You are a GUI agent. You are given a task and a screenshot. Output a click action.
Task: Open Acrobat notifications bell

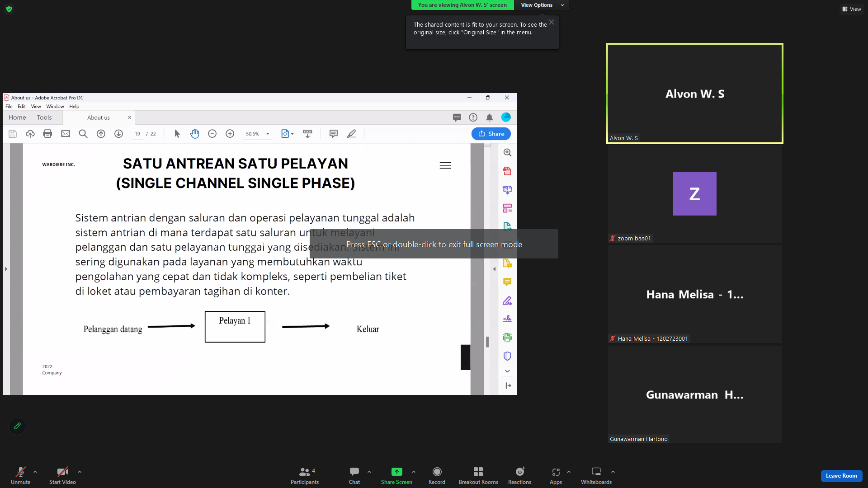(489, 117)
